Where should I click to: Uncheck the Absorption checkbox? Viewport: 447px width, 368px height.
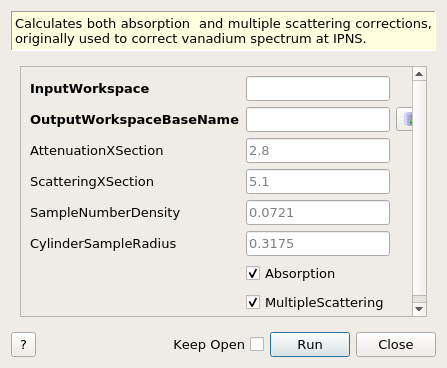[253, 274]
